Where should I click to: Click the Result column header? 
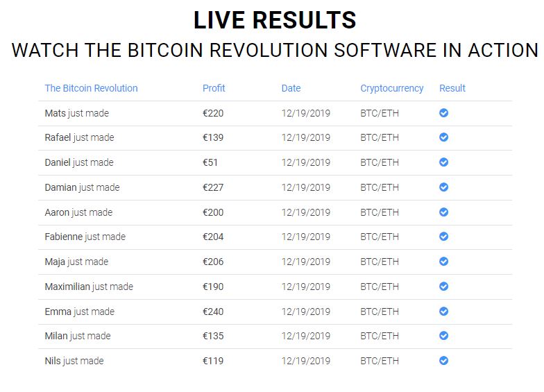pos(452,88)
